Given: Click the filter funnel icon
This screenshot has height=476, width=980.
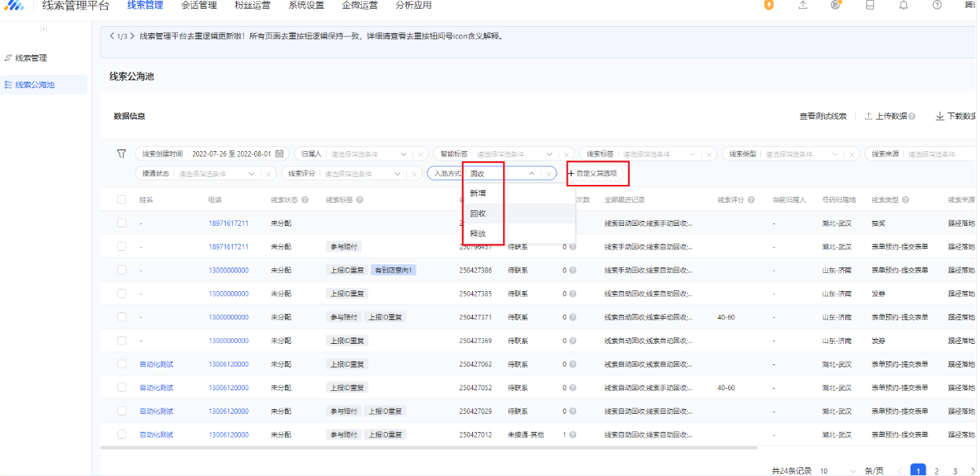Looking at the screenshot, I should point(121,154).
